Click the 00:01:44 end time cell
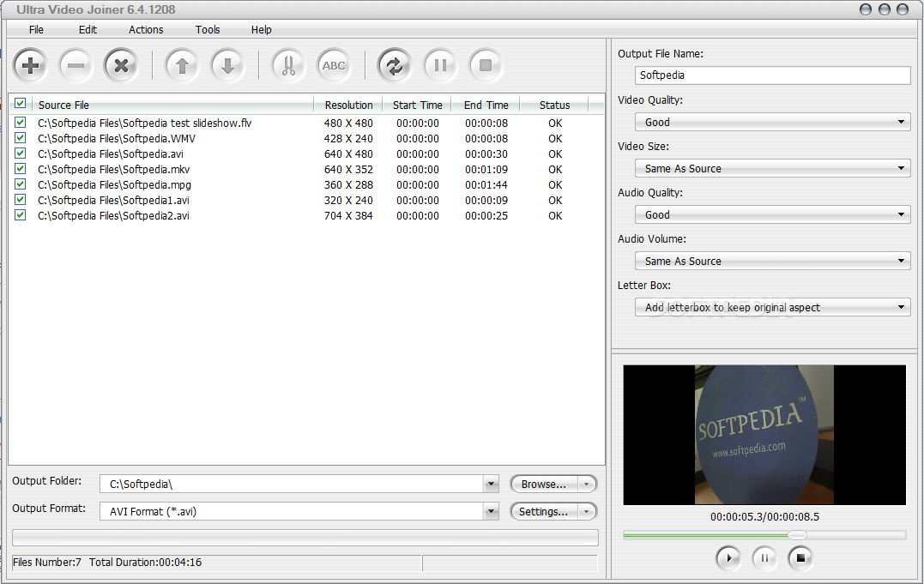Image resolution: width=924 pixels, height=584 pixels. tap(486, 184)
